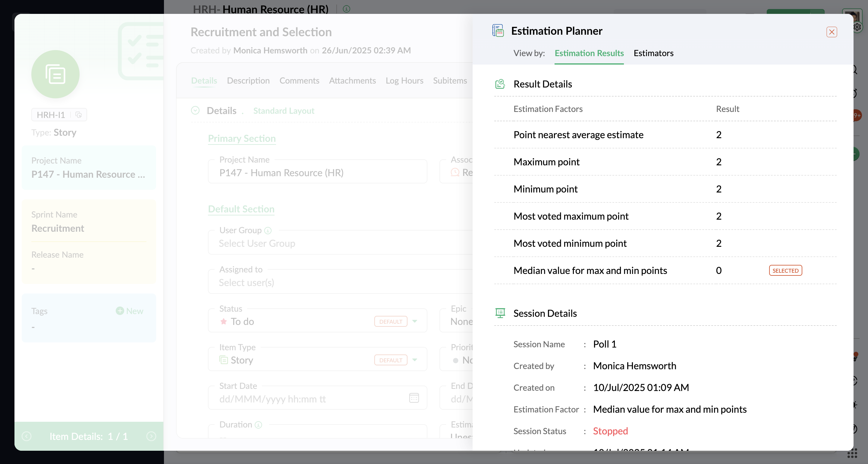Collapse the Details section chevron
The height and width of the screenshot is (464, 868).
coord(195,111)
